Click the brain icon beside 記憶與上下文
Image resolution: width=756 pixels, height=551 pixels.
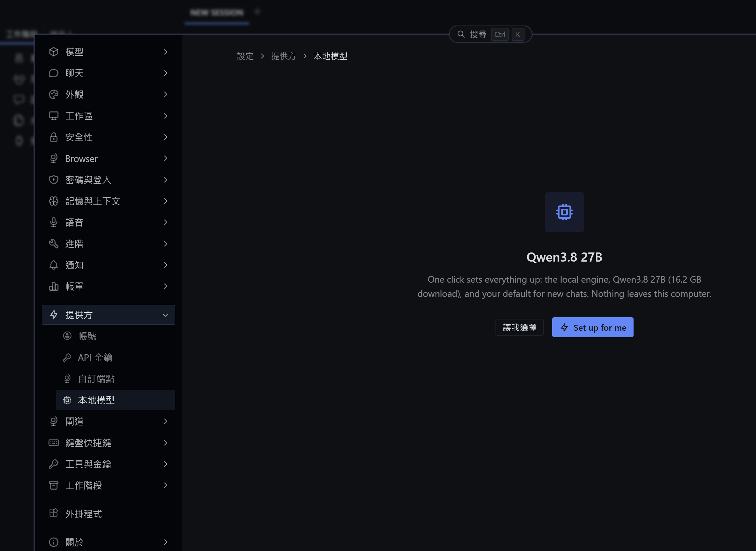pos(54,201)
